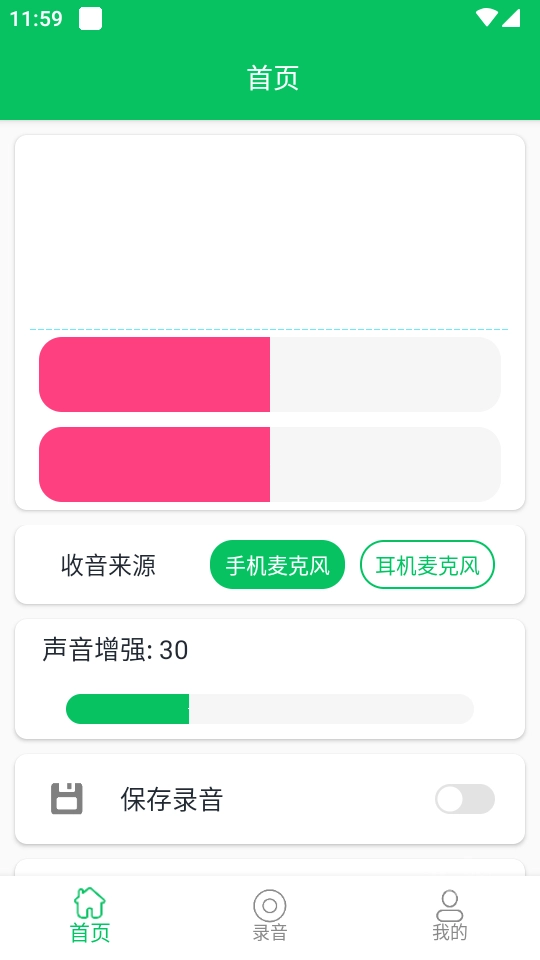Click the lower pink volume level bar
This screenshot has width=540, height=960.
[x=269, y=464]
